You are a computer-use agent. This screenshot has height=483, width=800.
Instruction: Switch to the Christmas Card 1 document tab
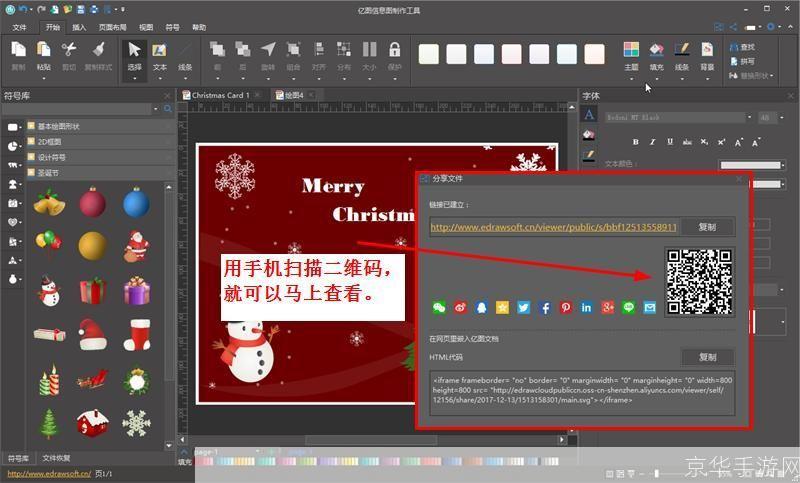(x=221, y=95)
